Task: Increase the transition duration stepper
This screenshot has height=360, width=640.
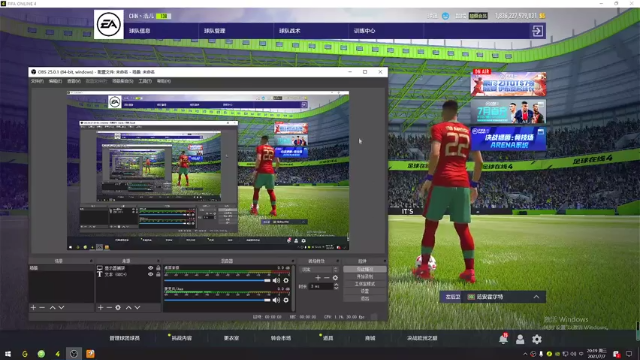Action: pos(336,285)
